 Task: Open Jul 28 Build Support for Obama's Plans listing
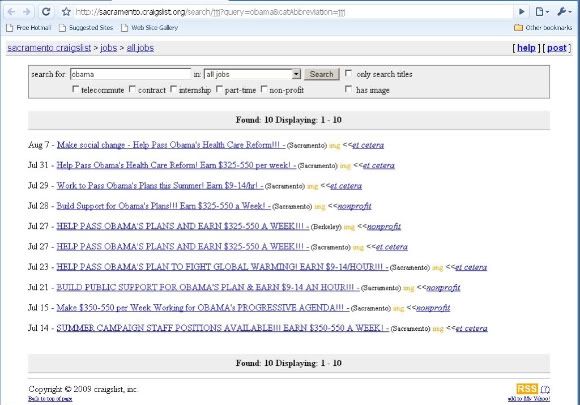163,206
